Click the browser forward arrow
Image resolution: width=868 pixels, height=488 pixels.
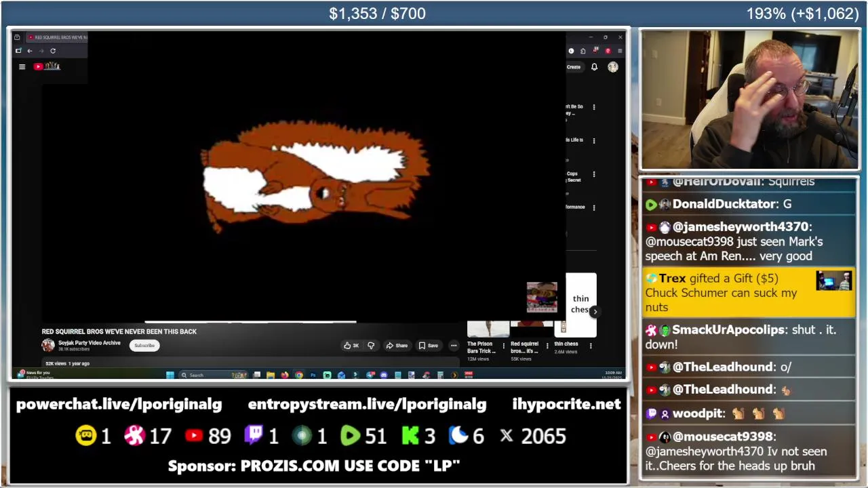(41, 51)
